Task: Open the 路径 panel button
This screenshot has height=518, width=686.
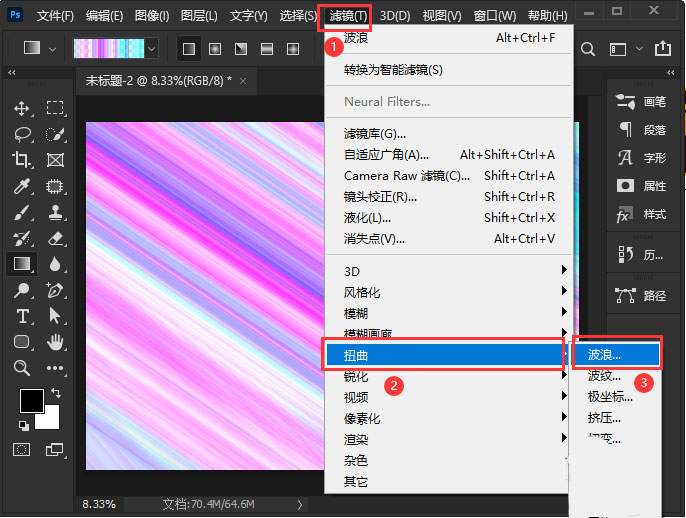Action: click(x=640, y=296)
